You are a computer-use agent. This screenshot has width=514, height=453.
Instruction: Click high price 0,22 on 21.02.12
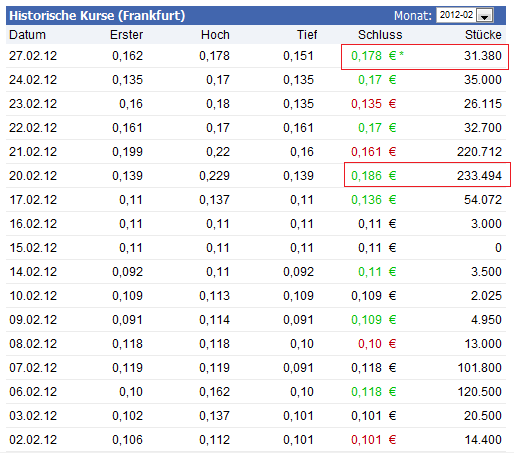218,152
